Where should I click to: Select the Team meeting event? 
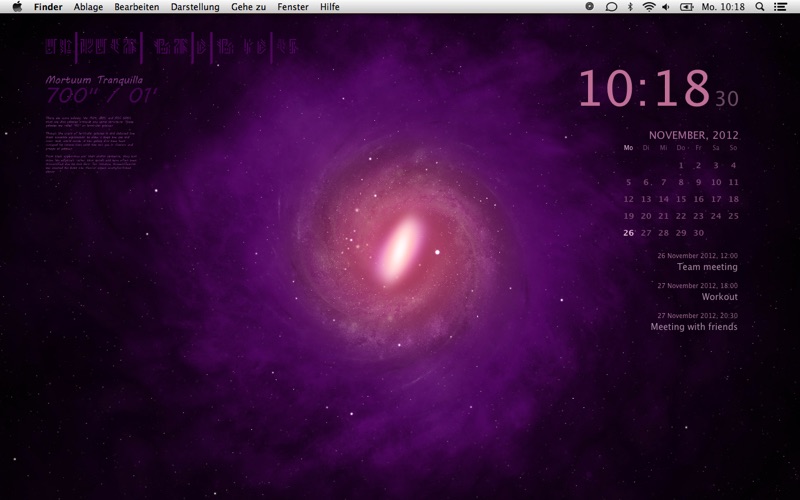pos(707,267)
